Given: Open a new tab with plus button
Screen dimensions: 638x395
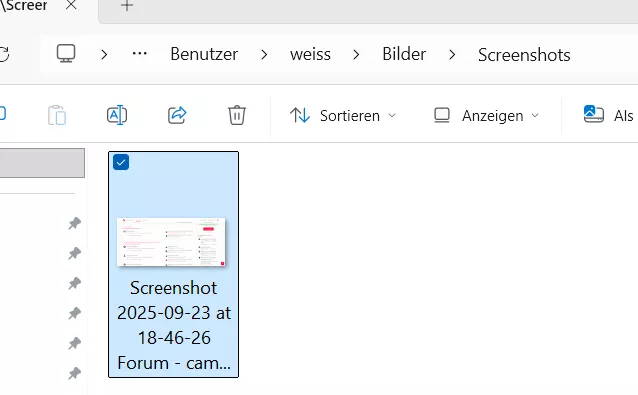Looking at the screenshot, I should pos(127,6).
